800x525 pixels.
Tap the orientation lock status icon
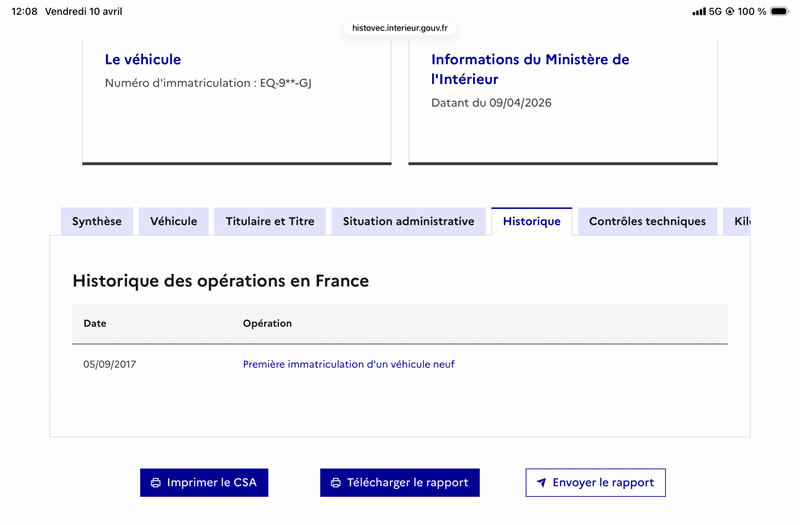coord(730,11)
